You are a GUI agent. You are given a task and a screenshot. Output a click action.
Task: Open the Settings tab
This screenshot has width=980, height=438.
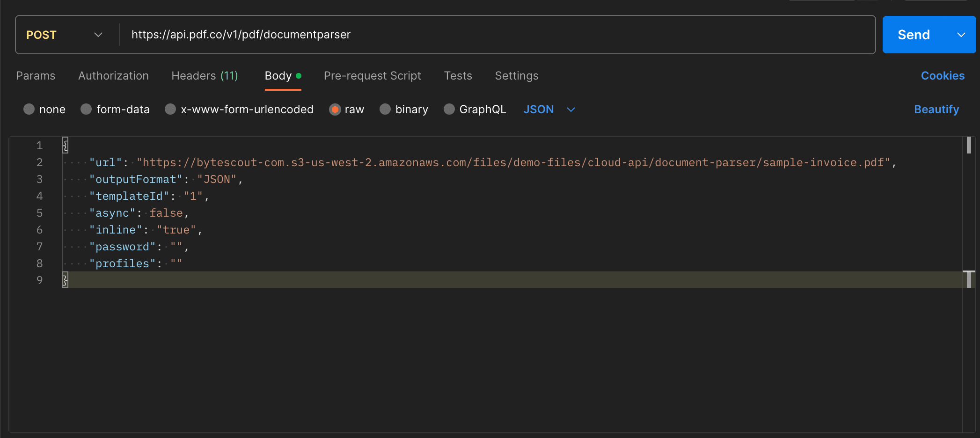[516, 76]
